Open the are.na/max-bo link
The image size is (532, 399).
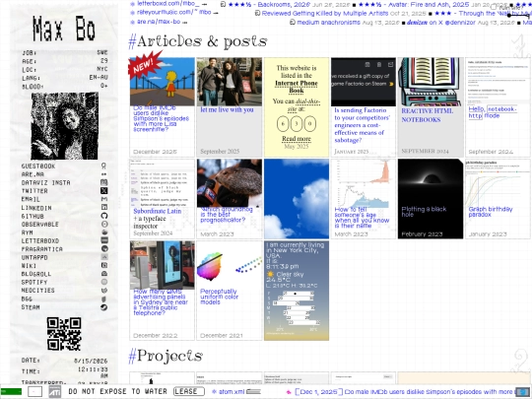click(x=159, y=22)
